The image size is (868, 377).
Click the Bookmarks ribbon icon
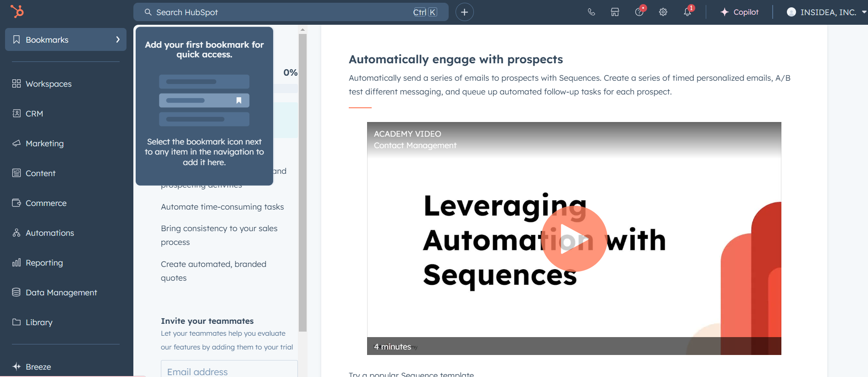click(x=16, y=39)
